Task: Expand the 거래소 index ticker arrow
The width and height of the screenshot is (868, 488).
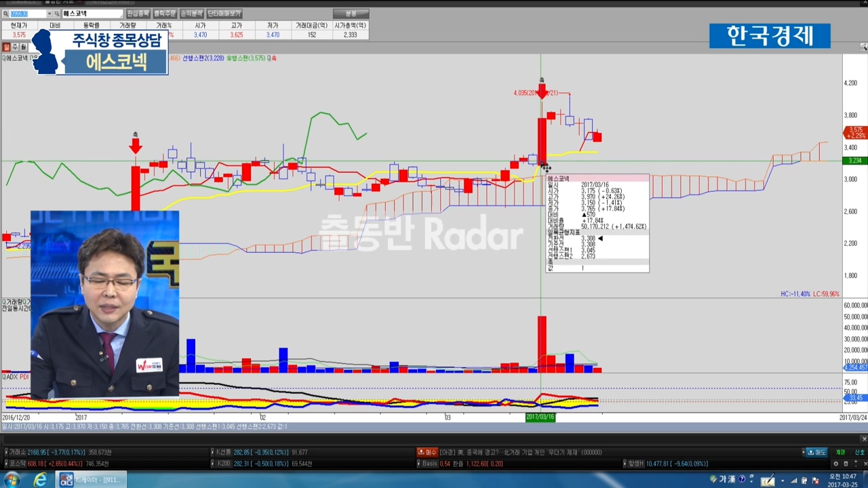Action: coord(7,452)
